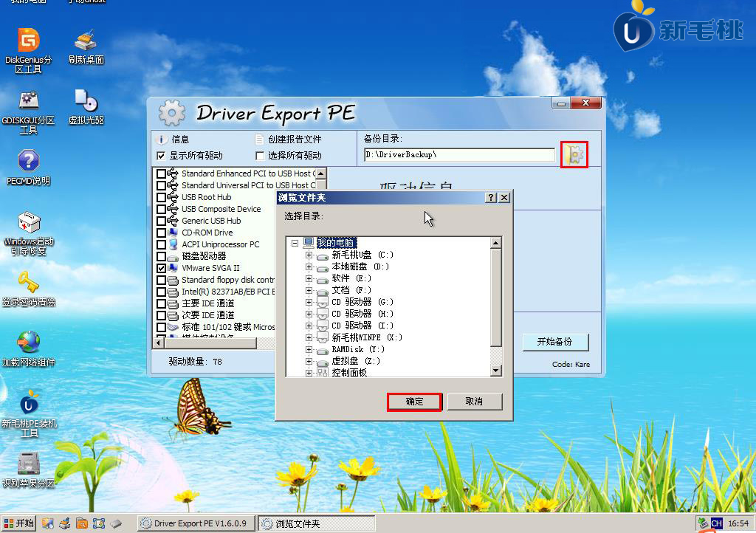Click the driver list horizontal scrollbar thumb

(x=210, y=343)
